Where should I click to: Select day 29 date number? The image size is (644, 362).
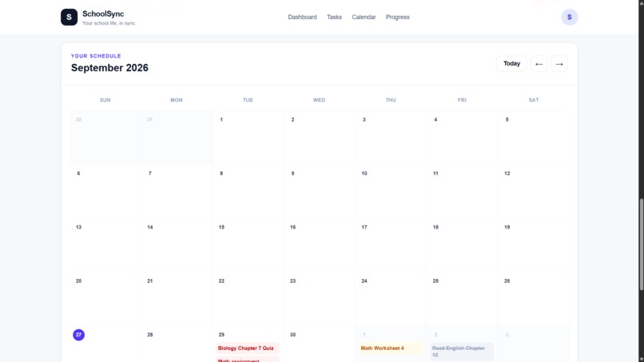[x=221, y=335]
